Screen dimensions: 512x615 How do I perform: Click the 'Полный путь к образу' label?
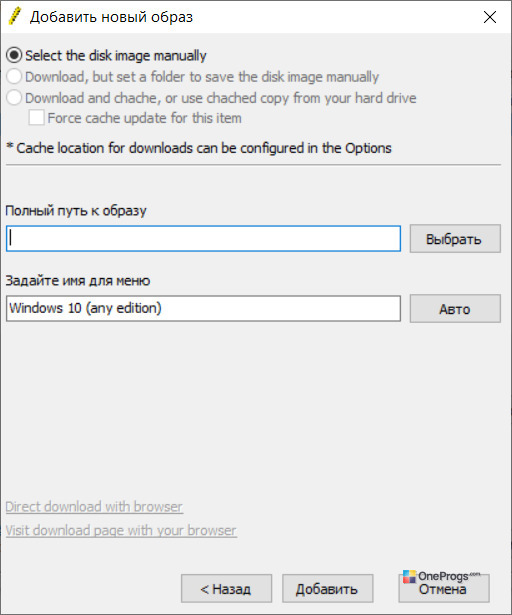click(x=76, y=211)
